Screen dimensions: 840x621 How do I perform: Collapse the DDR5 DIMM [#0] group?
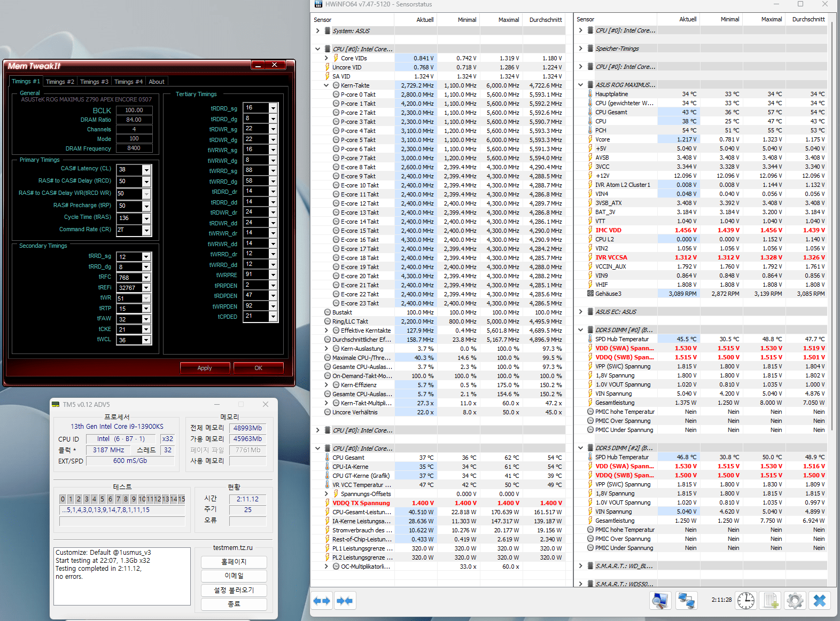tap(580, 330)
